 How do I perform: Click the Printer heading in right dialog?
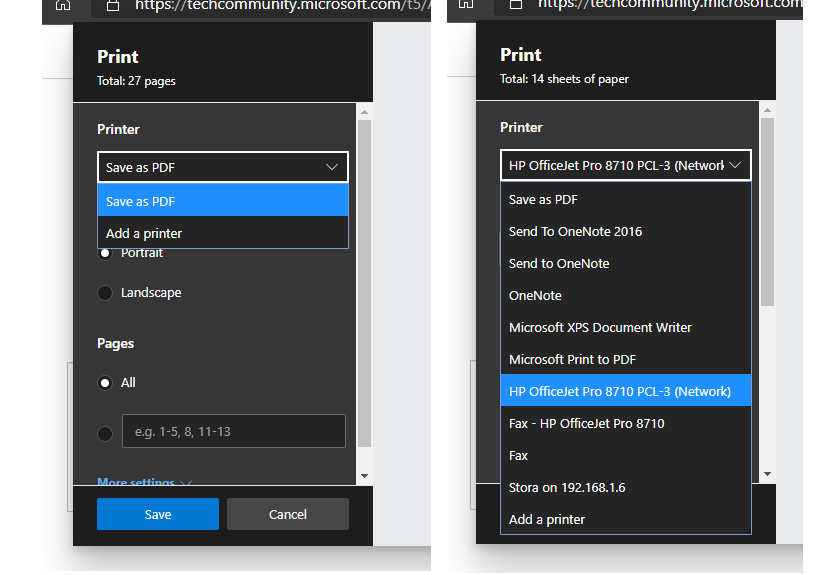click(x=521, y=127)
